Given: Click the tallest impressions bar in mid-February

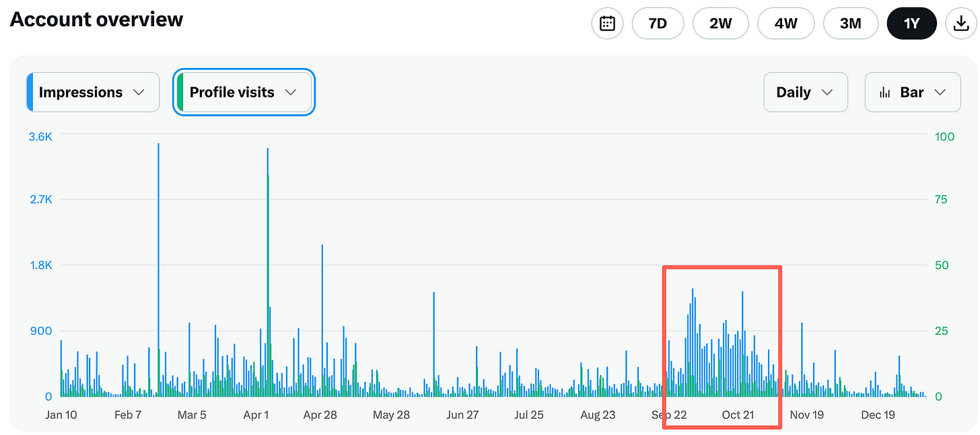Looking at the screenshot, I should coord(158,270).
